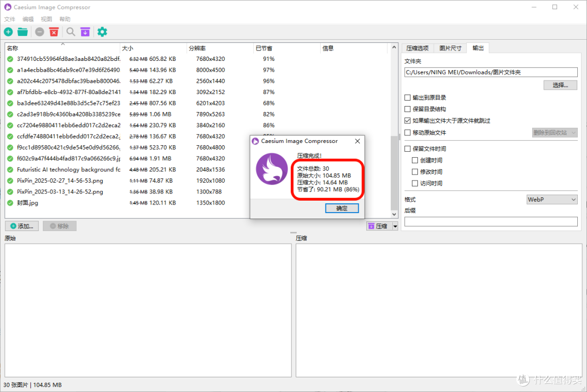The width and height of the screenshot is (587, 392).
Task: Click the file list scroll down arrow
Action: click(394, 214)
